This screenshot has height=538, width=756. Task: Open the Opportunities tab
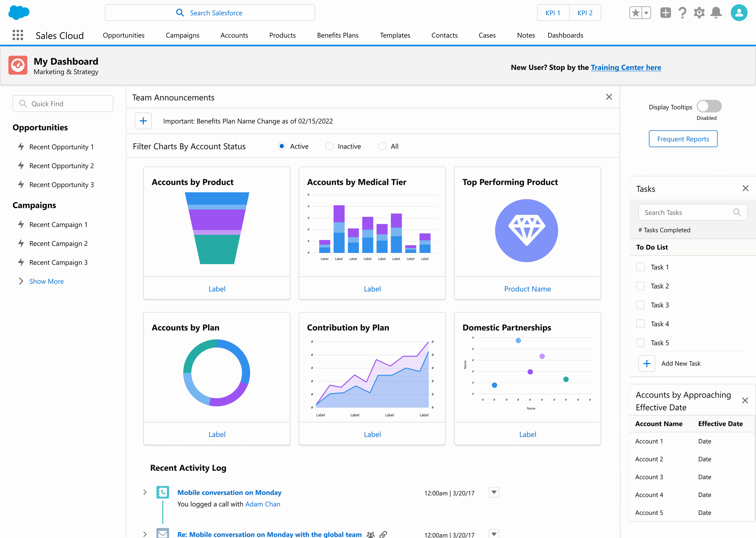[123, 35]
